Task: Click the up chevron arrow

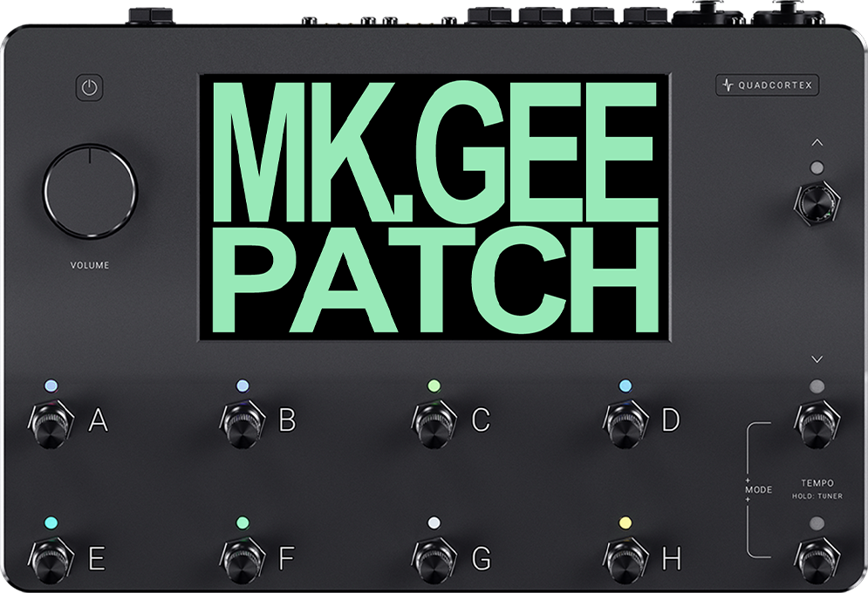Action: (x=817, y=143)
